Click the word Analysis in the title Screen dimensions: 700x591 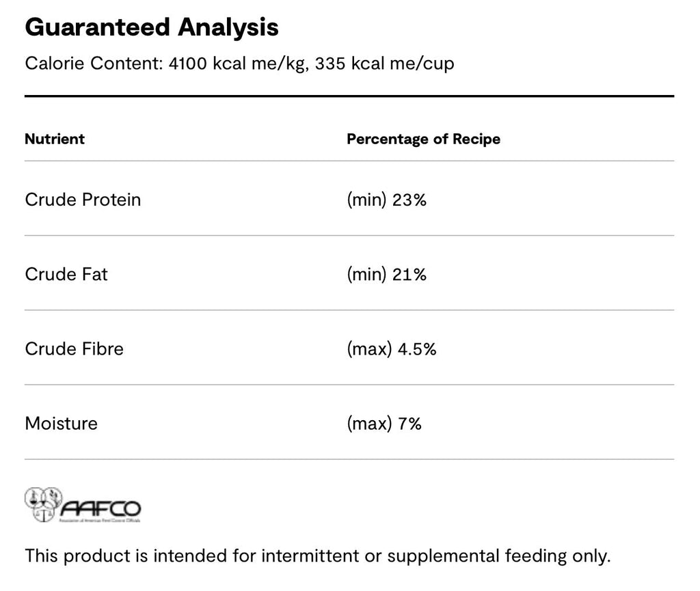click(x=228, y=27)
